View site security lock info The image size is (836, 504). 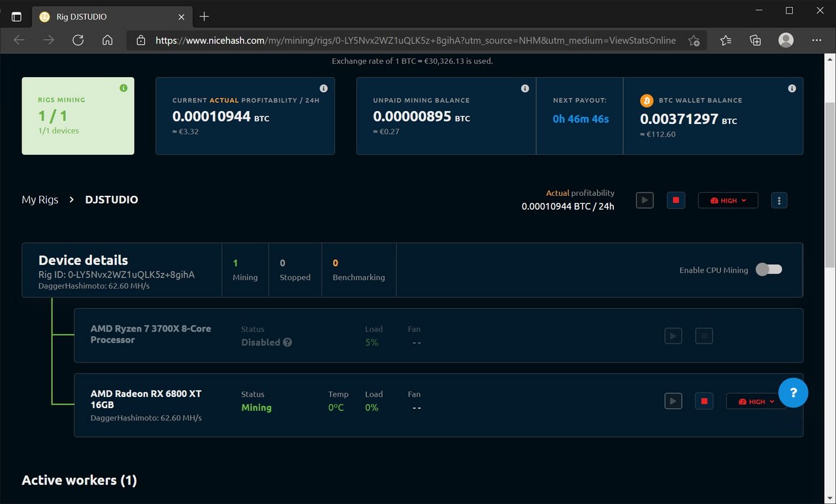point(140,40)
